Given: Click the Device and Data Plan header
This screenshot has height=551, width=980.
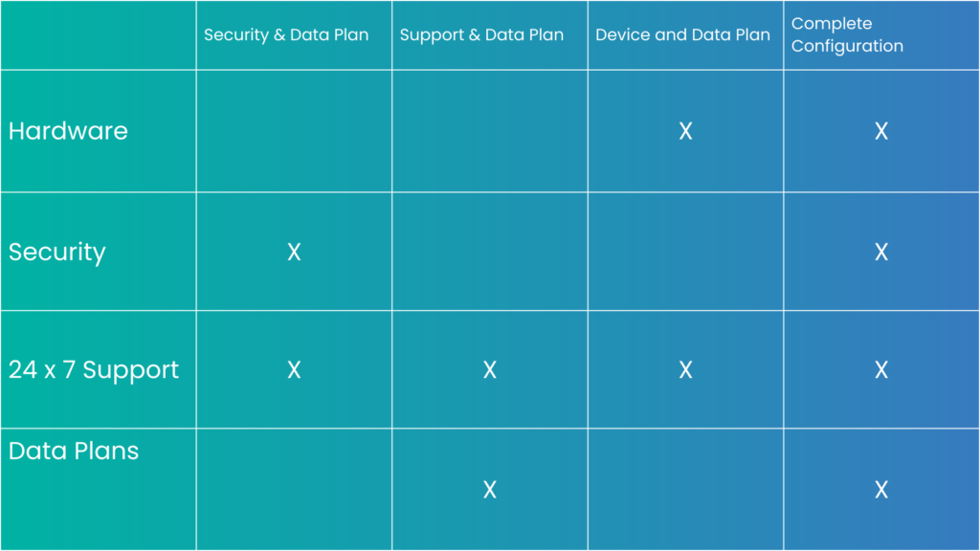Looking at the screenshot, I should point(682,35).
